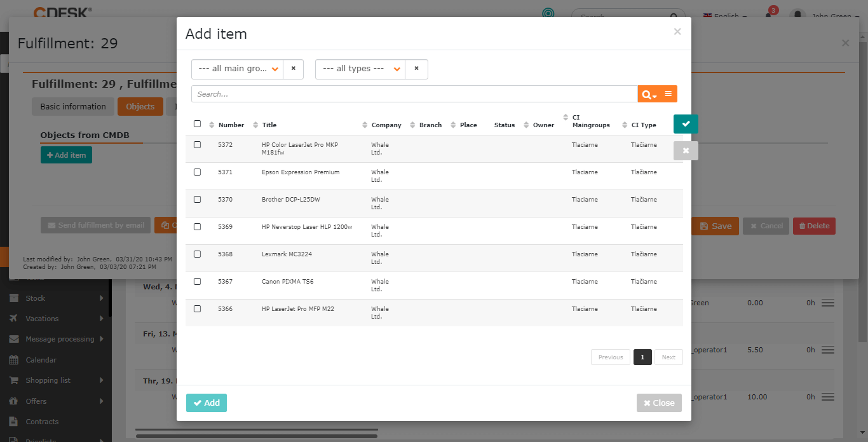
Task: Click the Vacations airplane icon in the sidebar
Action: tap(14, 319)
